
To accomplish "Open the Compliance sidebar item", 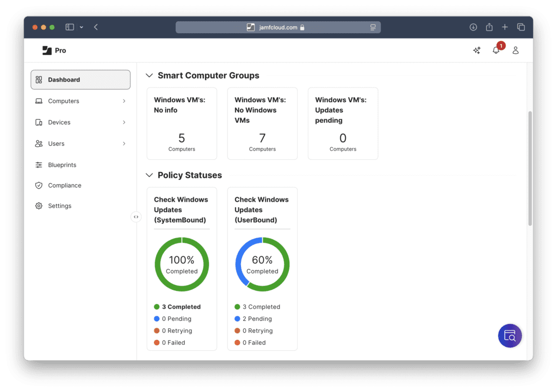I will tap(64, 185).
